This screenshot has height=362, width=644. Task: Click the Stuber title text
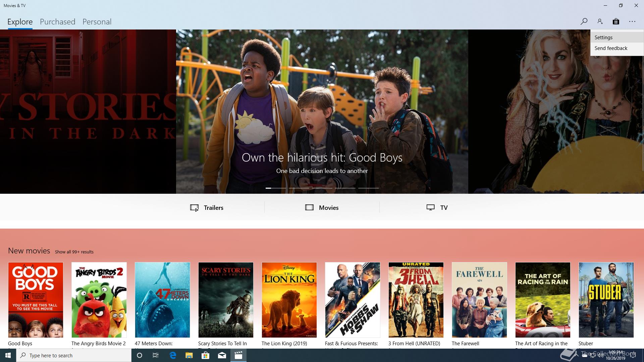coord(586,344)
